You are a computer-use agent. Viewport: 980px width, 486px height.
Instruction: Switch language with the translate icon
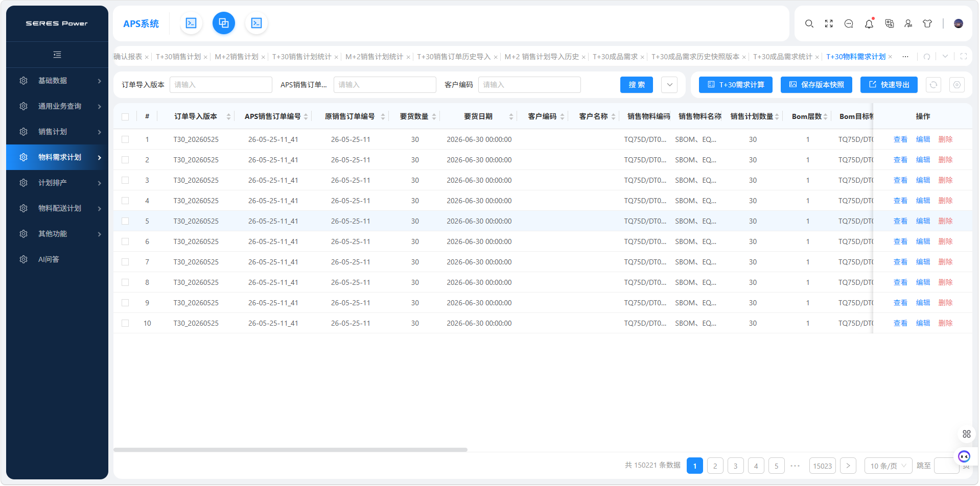point(890,23)
